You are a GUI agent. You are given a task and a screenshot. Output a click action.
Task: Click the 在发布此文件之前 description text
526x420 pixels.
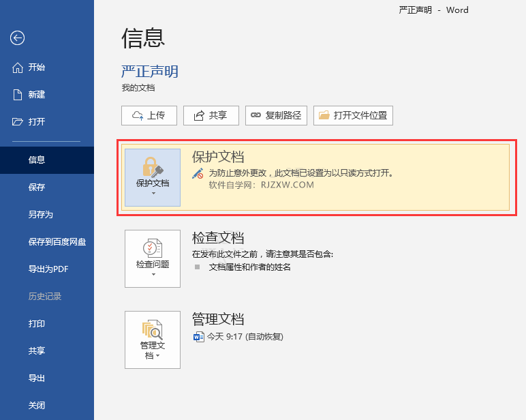[x=263, y=254]
